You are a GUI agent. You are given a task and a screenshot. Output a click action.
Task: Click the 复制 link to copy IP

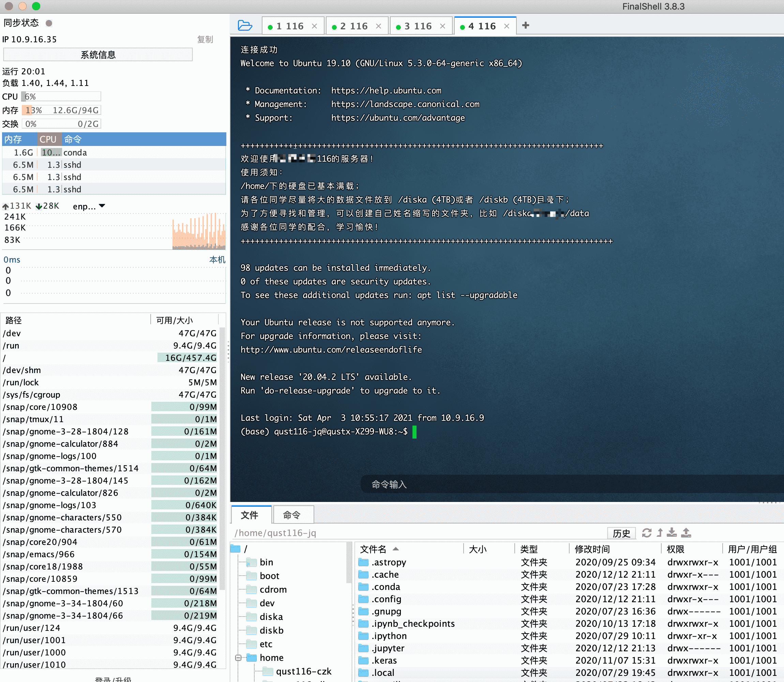[x=205, y=39]
